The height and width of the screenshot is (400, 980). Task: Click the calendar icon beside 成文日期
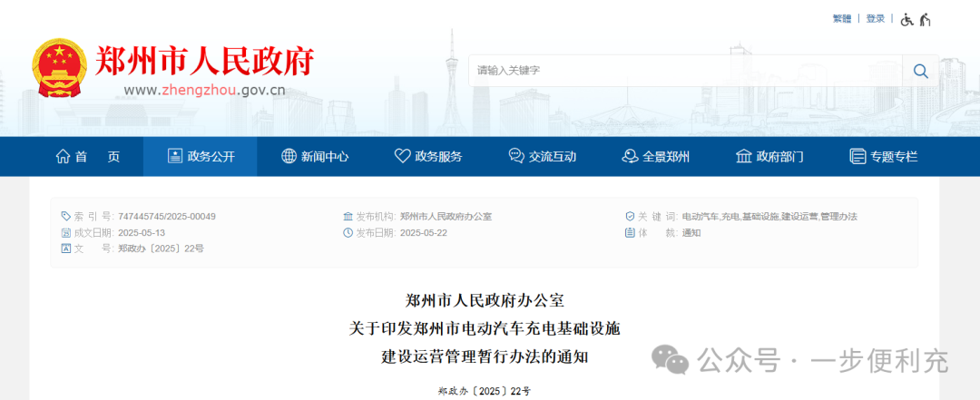point(66,233)
